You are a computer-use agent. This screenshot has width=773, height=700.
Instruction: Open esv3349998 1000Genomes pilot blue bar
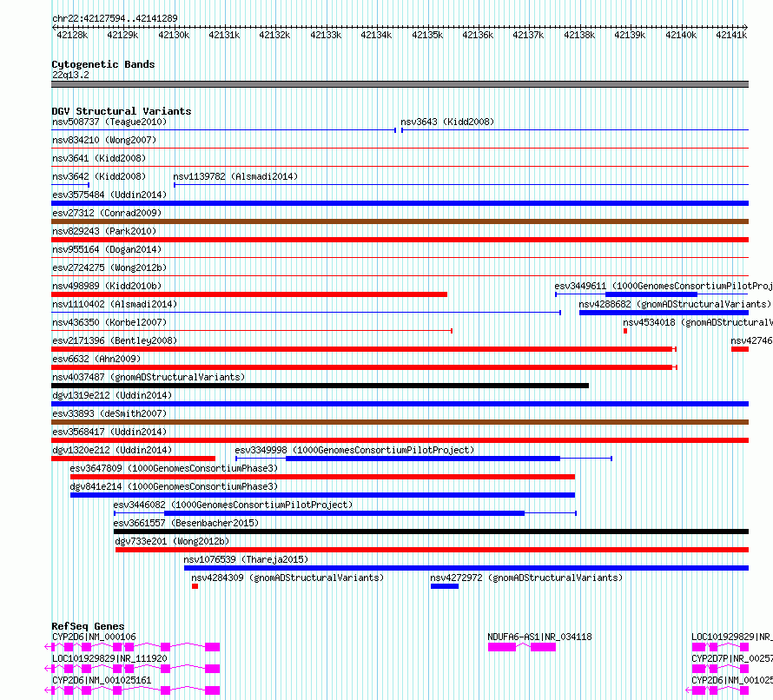[423, 459]
